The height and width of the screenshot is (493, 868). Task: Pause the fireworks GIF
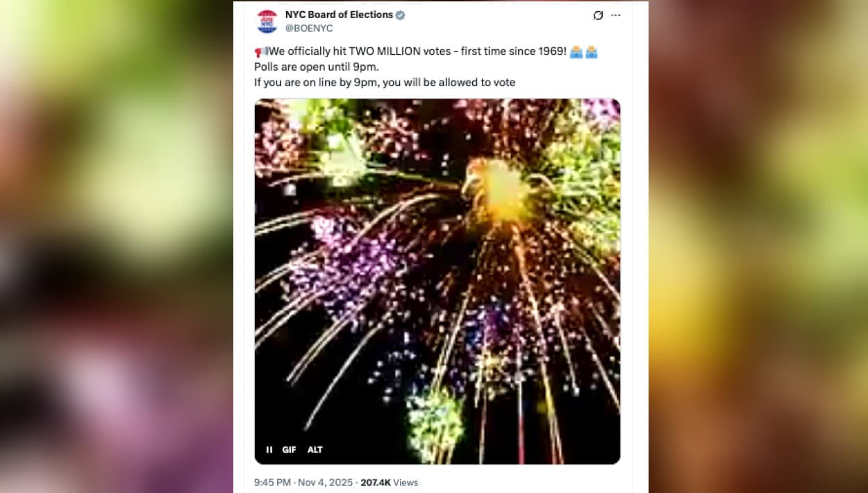tap(269, 449)
